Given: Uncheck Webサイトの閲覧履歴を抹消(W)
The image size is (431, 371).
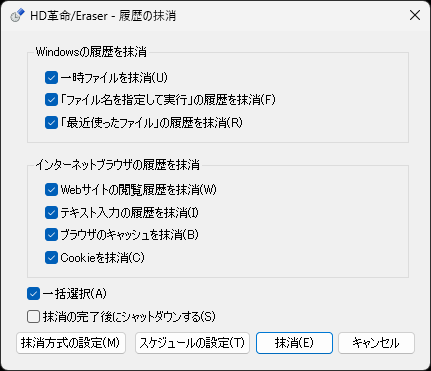Looking at the screenshot, I should tap(51, 190).
